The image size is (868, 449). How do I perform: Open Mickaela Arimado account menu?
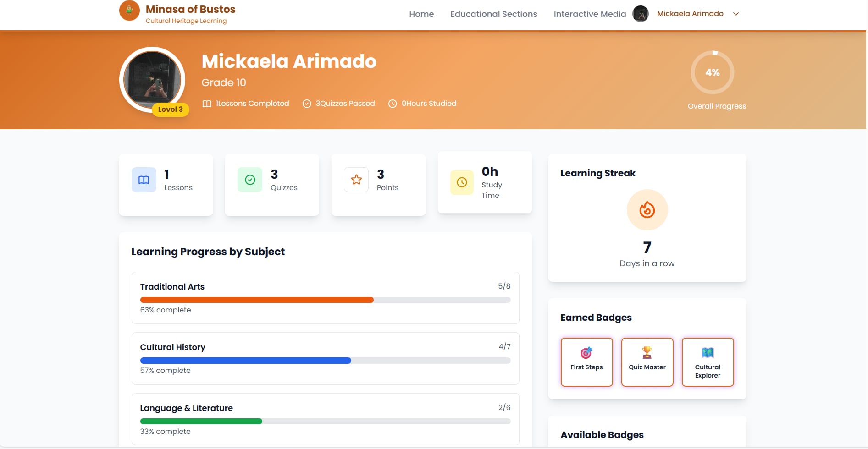(690, 14)
